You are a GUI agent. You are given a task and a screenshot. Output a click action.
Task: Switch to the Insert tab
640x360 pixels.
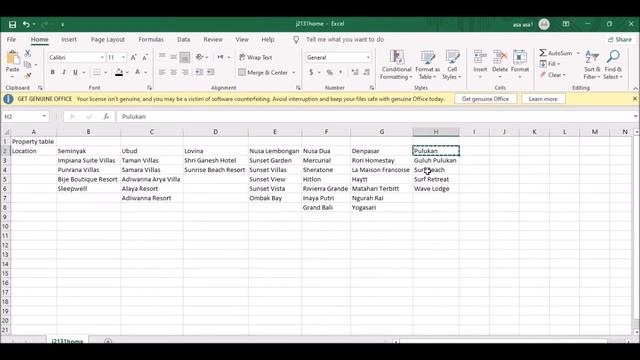pyautogui.click(x=69, y=40)
